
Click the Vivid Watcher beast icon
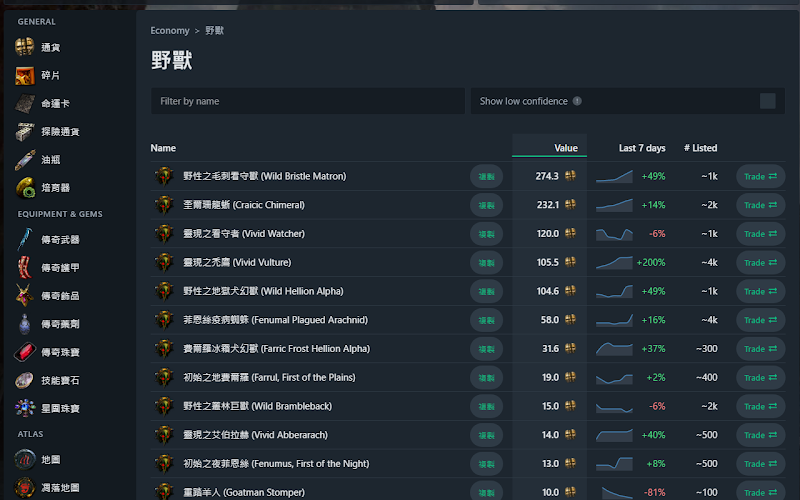164,234
